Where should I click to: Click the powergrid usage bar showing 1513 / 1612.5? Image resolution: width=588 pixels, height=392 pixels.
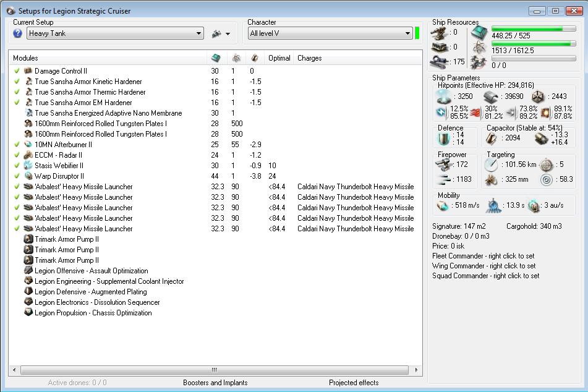coord(534,44)
